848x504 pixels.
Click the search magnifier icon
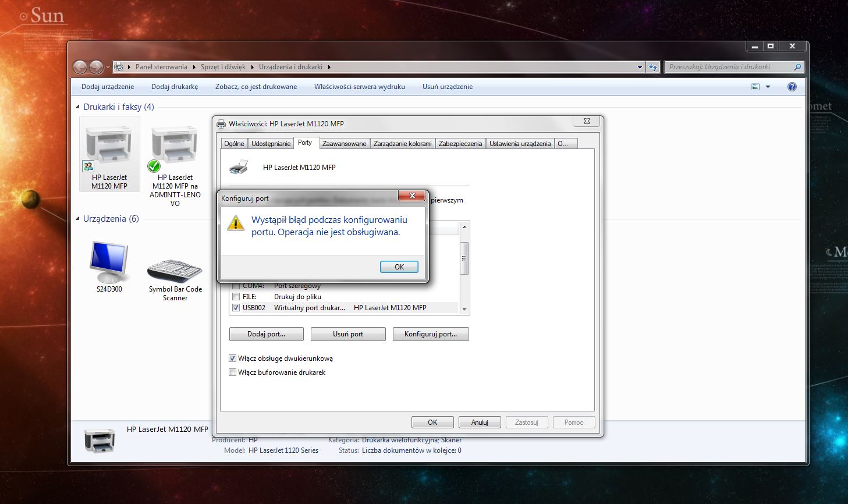click(x=797, y=67)
